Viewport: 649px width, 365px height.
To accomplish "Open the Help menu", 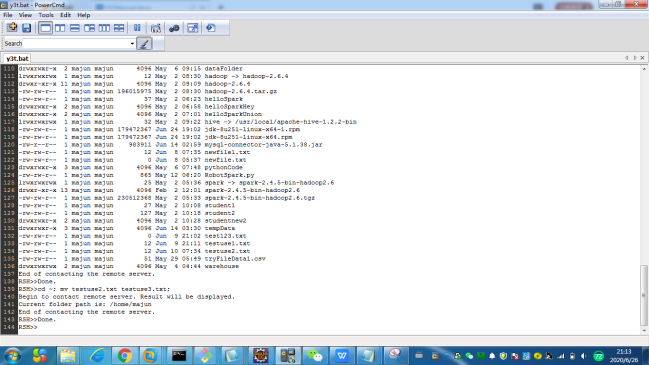I will tap(84, 15).
